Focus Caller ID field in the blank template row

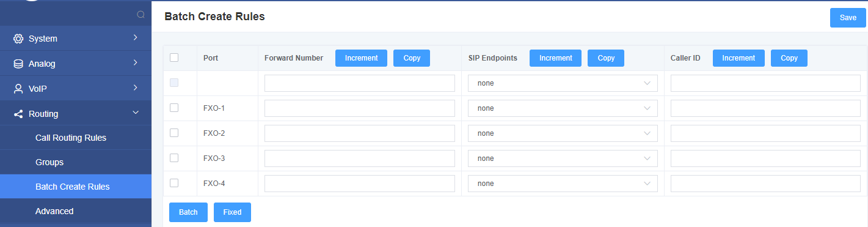coord(765,83)
